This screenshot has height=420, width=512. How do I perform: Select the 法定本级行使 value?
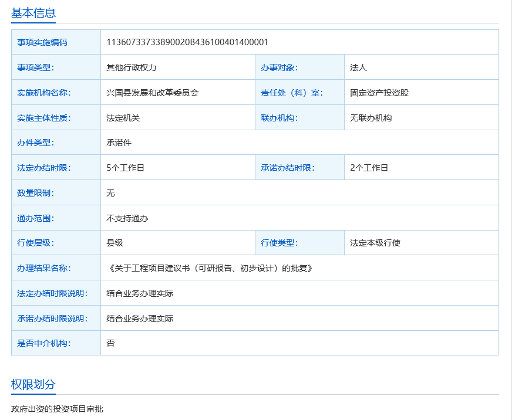coord(375,243)
